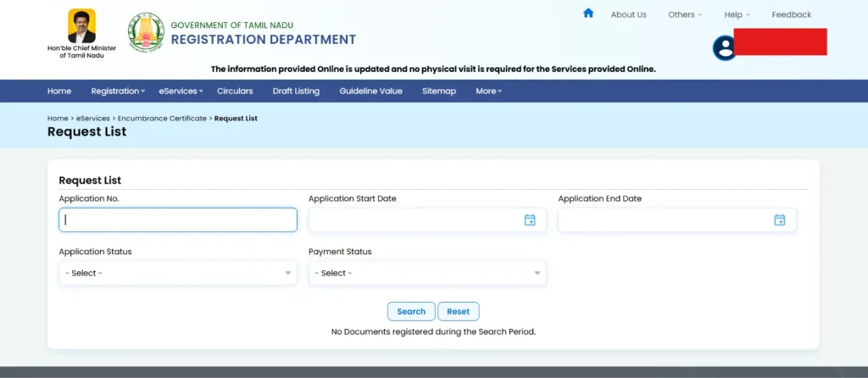Expand the eServices menu
Image resolution: width=868 pixels, height=378 pixels.
(181, 92)
